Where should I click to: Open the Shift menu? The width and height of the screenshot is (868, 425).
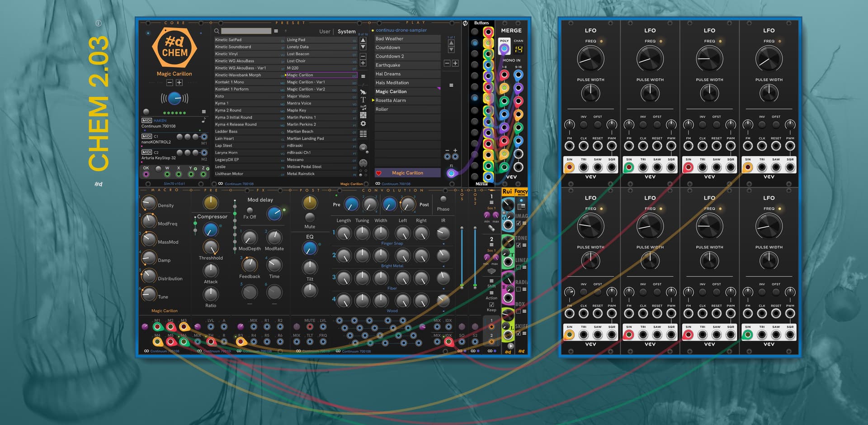491,281
